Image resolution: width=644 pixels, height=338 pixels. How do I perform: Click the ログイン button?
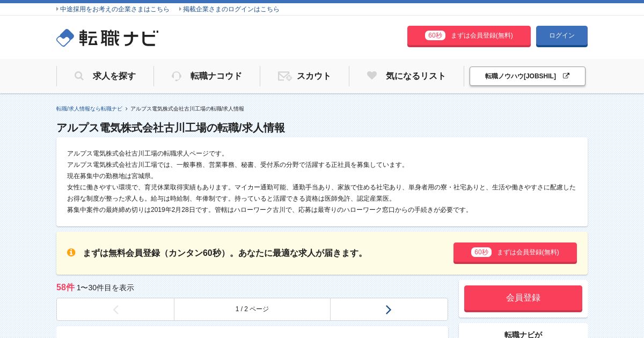[x=562, y=36]
